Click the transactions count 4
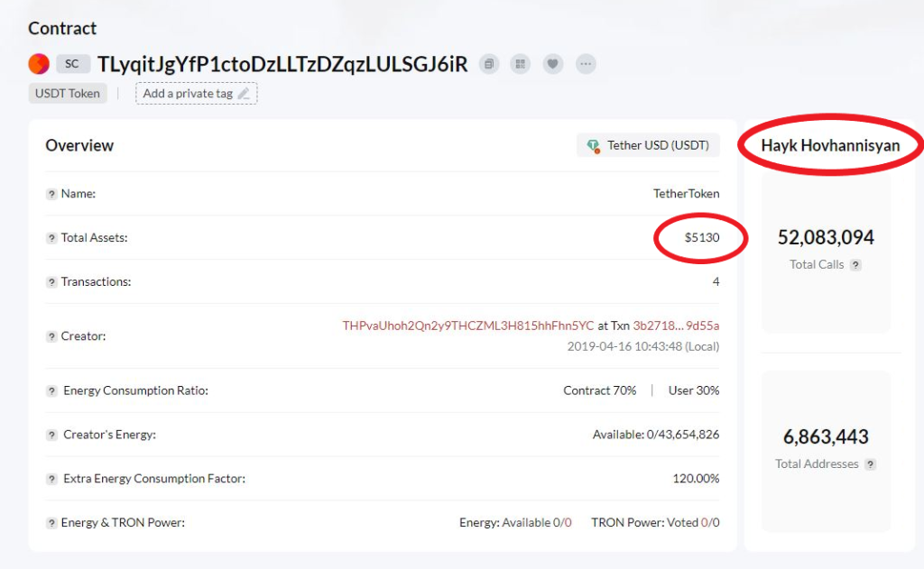 point(716,281)
